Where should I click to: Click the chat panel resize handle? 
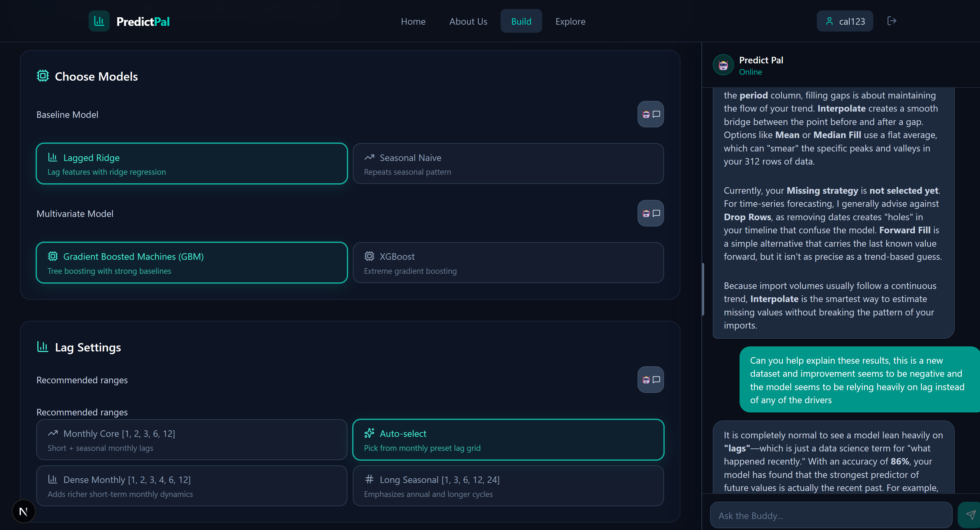[703, 289]
